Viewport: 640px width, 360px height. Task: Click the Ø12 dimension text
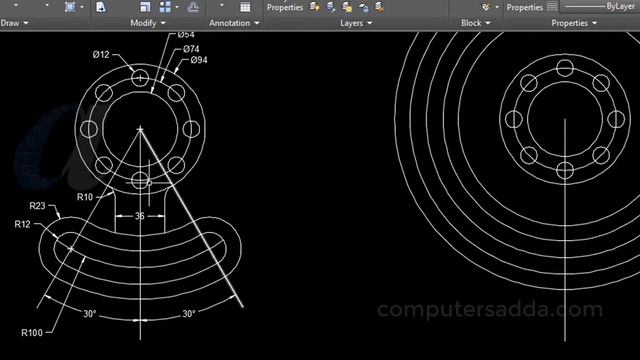coord(101,54)
